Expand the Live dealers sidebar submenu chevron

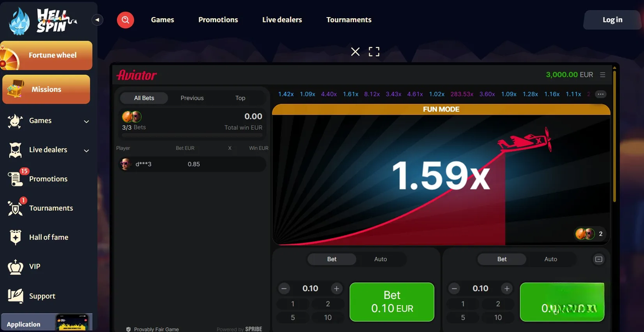(x=87, y=151)
